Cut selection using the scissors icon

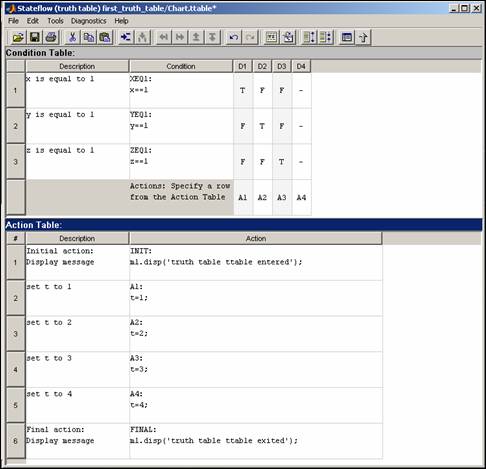coord(72,37)
